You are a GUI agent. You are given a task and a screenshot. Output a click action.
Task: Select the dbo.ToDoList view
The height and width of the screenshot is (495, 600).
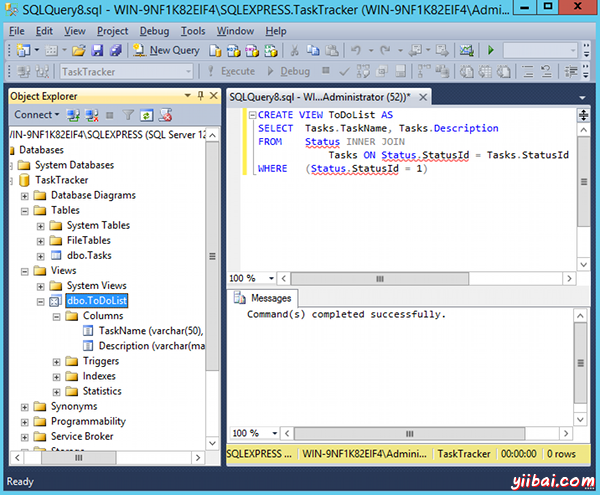(x=97, y=300)
